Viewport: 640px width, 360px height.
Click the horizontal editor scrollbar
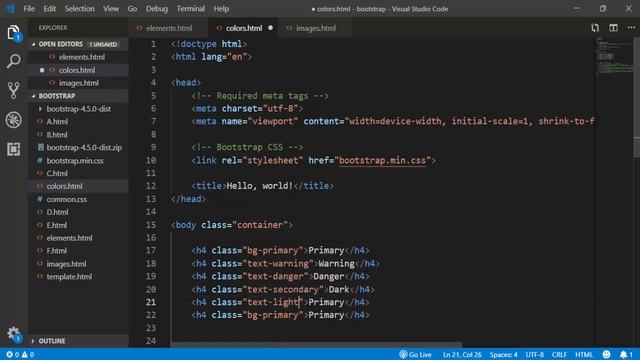click(316, 345)
